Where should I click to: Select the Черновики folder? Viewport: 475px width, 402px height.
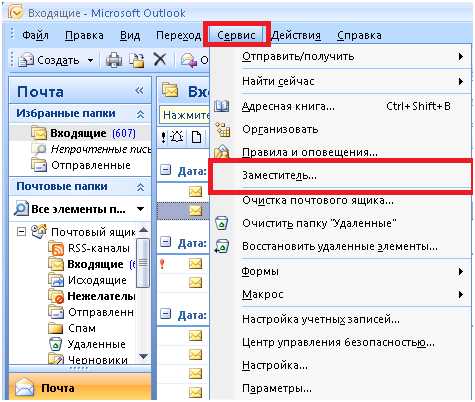[88, 359]
